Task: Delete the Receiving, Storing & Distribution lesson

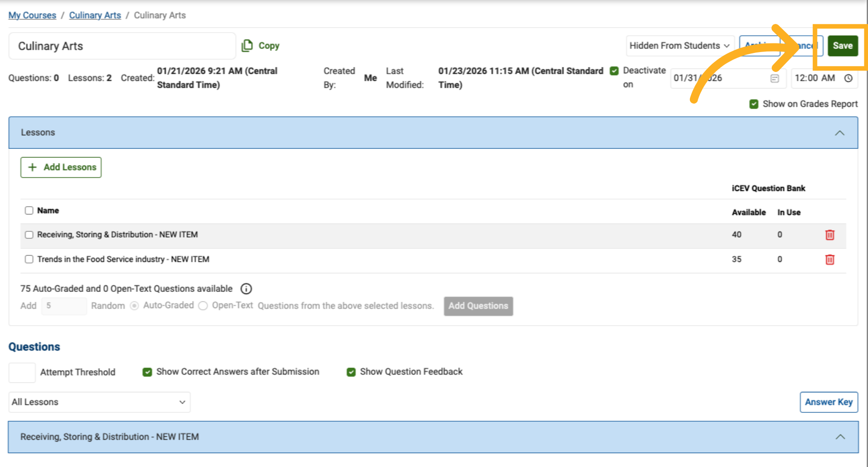Action: point(830,235)
